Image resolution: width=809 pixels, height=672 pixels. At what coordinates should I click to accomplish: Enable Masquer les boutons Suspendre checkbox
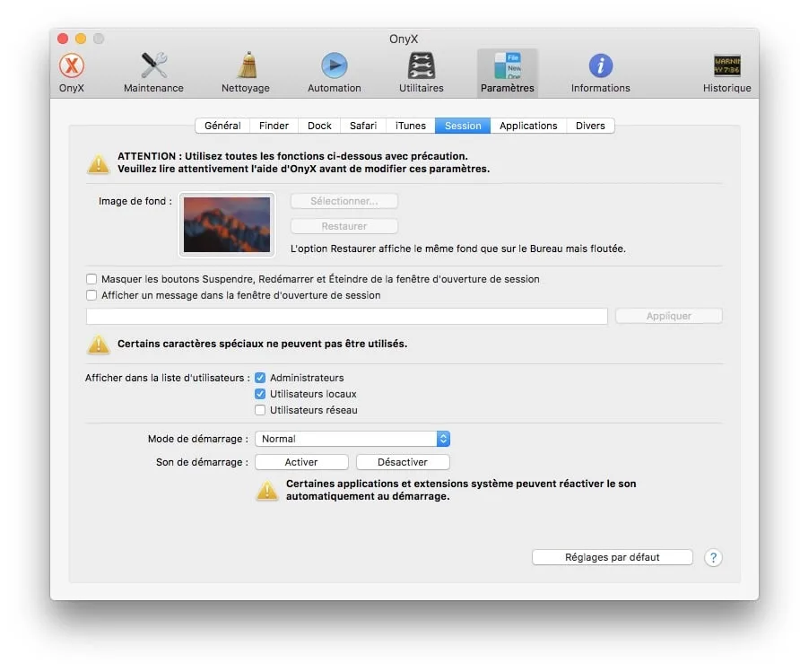(91, 279)
